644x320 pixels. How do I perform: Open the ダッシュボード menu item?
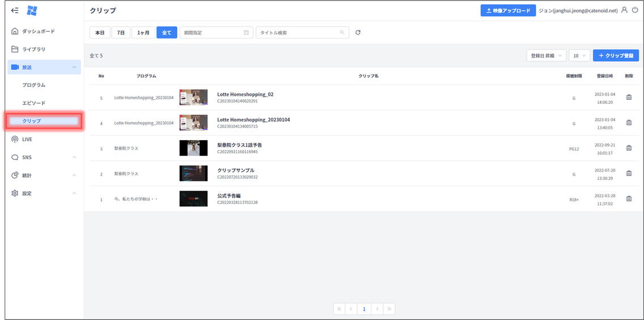[x=38, y=31]
